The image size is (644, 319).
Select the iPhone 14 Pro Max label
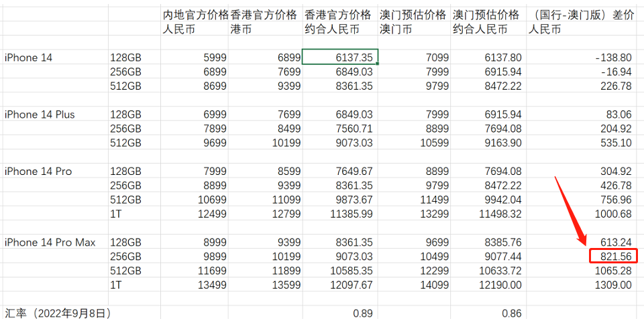[50, 242]
